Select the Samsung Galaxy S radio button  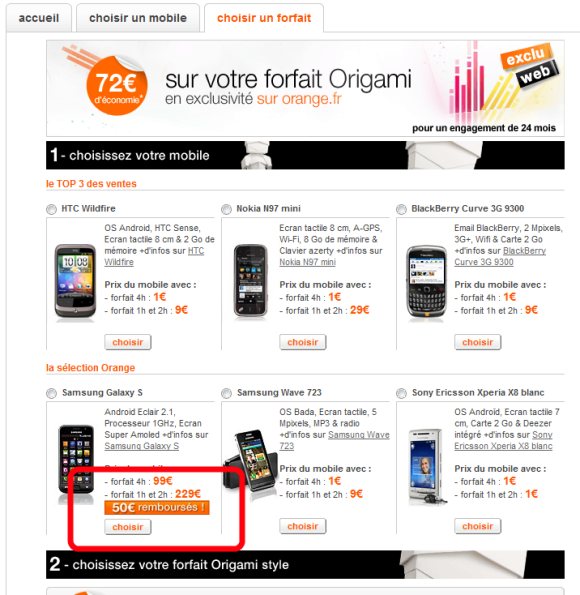point(51,394)
